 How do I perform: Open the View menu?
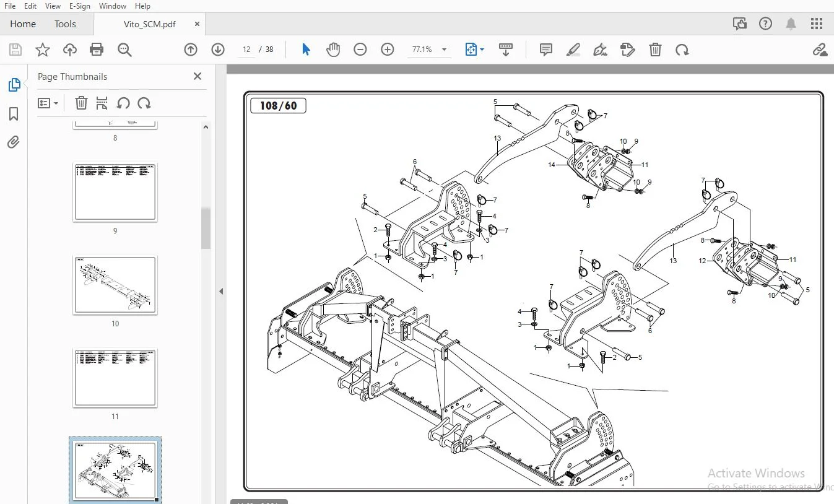tap(53, 6)
